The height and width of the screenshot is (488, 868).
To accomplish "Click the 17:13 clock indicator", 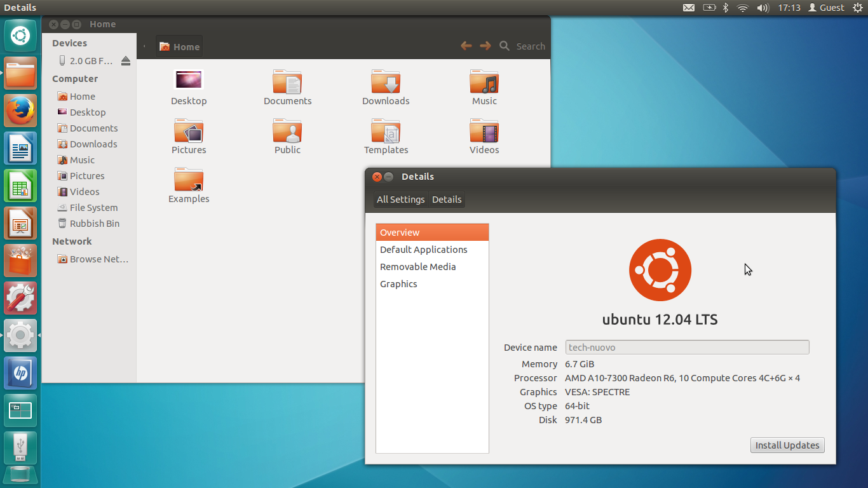I will click(x=789, y=8).
